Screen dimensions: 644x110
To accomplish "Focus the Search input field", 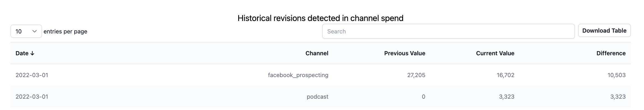I will [x=448, y=31].
